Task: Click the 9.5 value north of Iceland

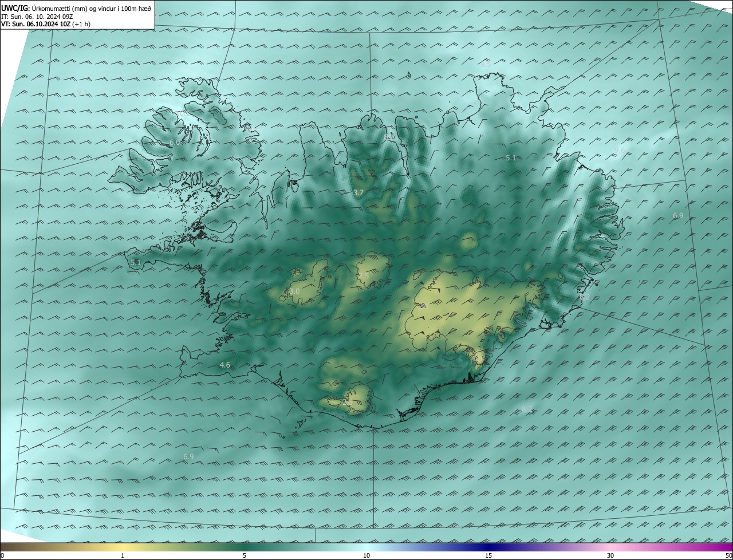Action: point(485,65)
